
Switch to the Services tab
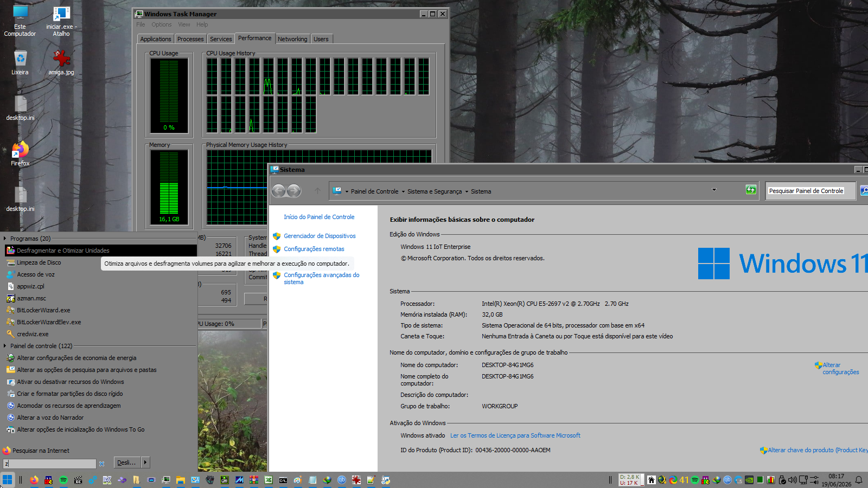(x=221, y=39)
